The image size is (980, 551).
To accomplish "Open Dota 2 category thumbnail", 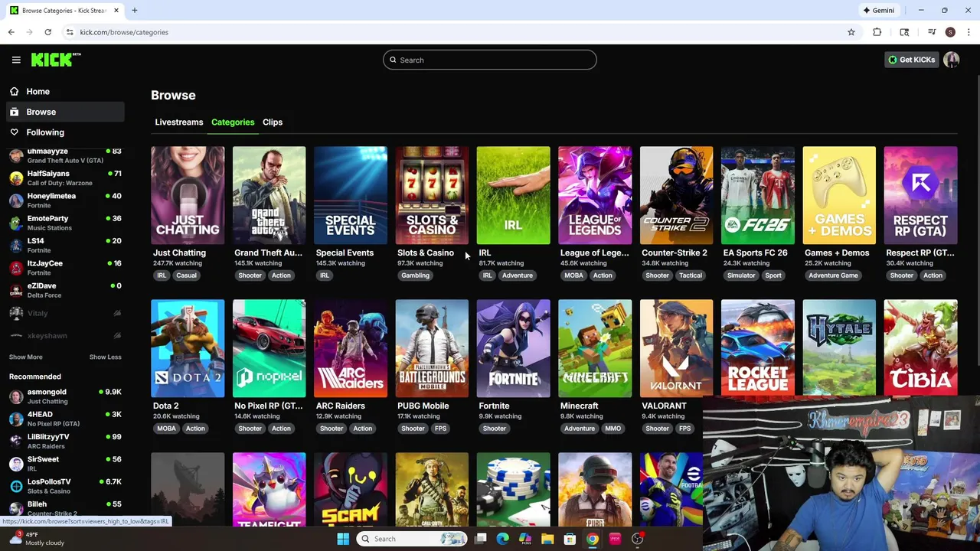I will pos(188,348).
